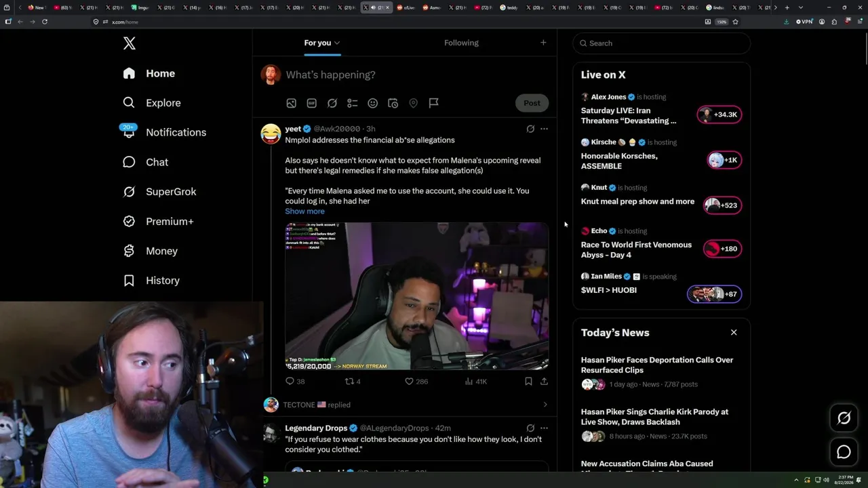Bookmark yeet's post
This screenshot has height=488, width=868.
(528, 382)
